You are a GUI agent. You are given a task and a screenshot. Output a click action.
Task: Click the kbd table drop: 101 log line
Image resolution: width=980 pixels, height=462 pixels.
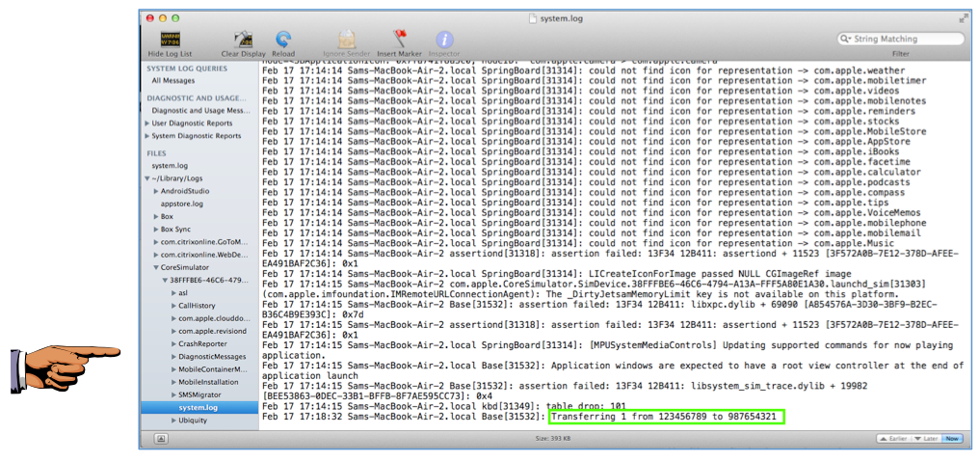(x=444, y=406)
